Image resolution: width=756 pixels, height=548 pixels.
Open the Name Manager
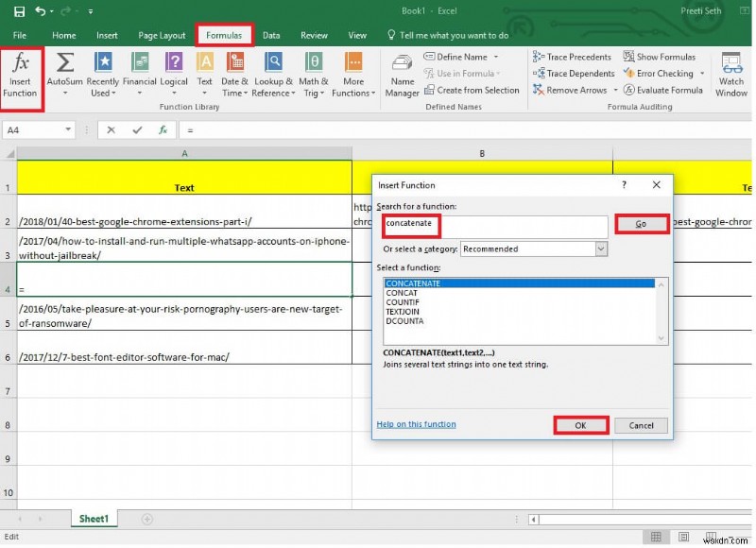tap(402, 76)
